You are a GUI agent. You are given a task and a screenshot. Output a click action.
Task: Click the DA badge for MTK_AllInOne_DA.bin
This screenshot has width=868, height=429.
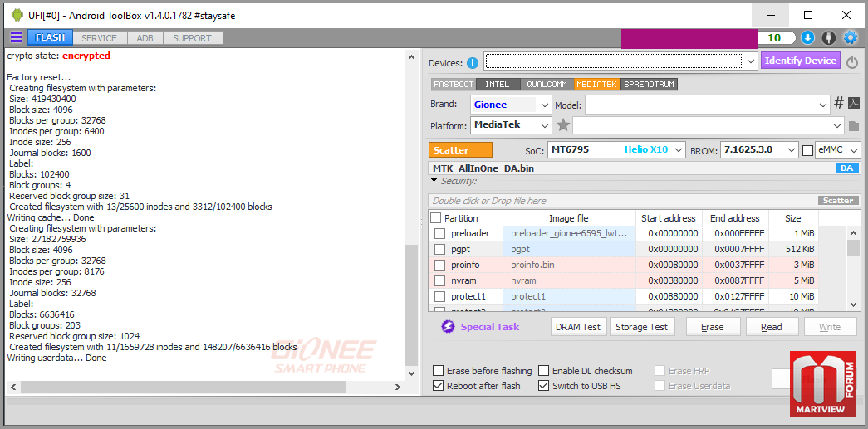[846, 168]
